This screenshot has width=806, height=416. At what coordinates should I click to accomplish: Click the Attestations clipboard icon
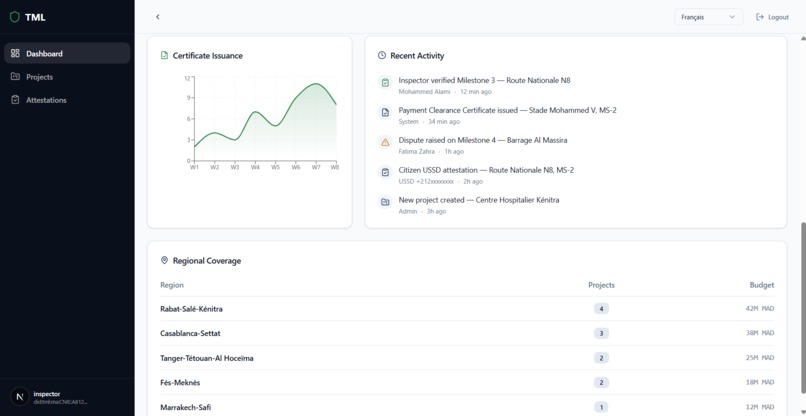coord(15,100)
